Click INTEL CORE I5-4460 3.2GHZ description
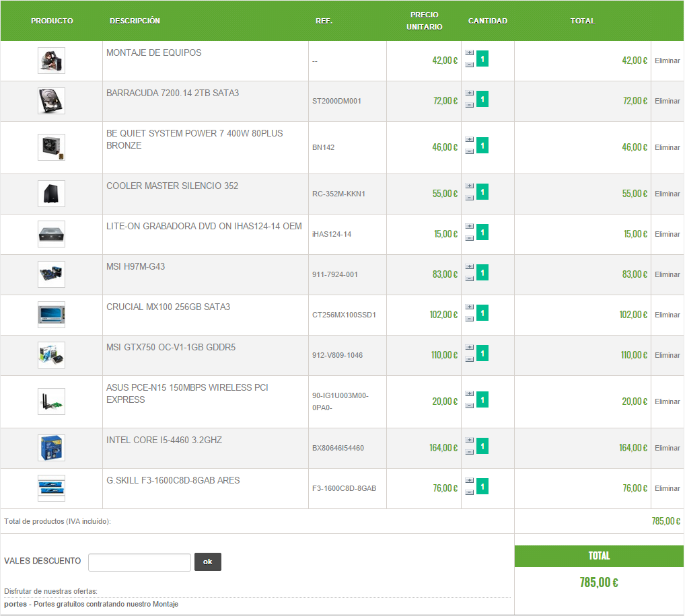 click(164, 440)
